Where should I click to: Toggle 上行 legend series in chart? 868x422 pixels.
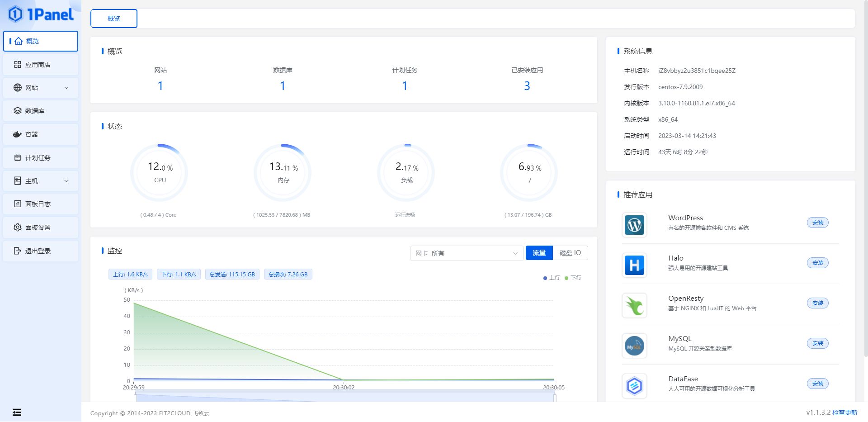pyautogui.click(x=552, y=278)
